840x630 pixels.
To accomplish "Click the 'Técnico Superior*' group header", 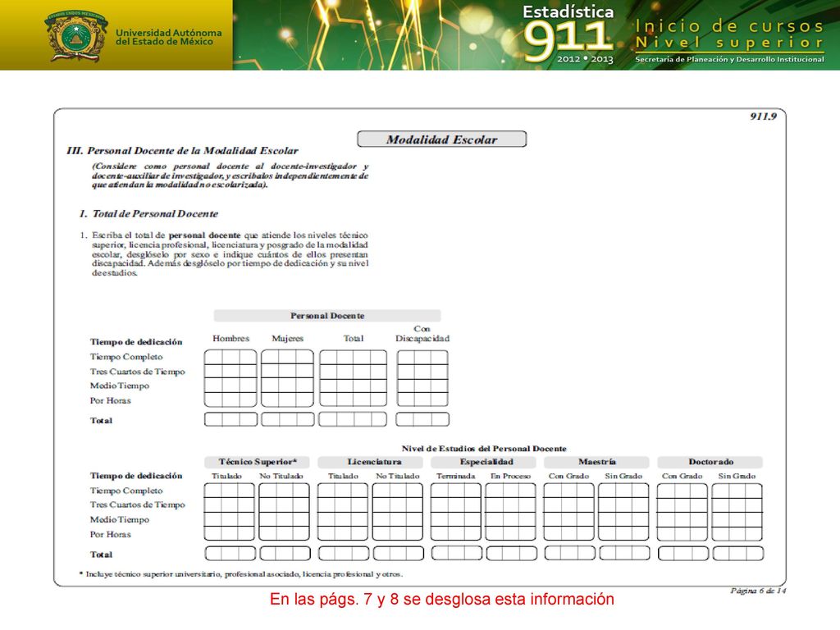I will (257, 462).
